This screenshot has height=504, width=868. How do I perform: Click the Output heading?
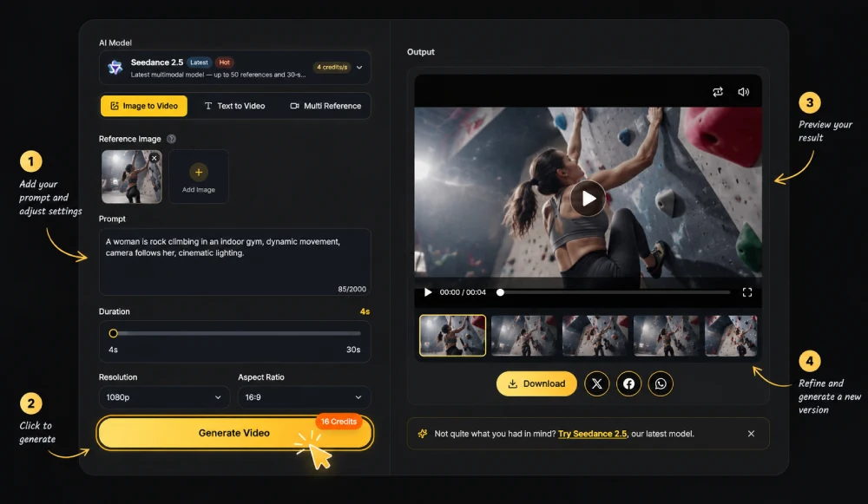pyautogui.click(x=421, y=52)
